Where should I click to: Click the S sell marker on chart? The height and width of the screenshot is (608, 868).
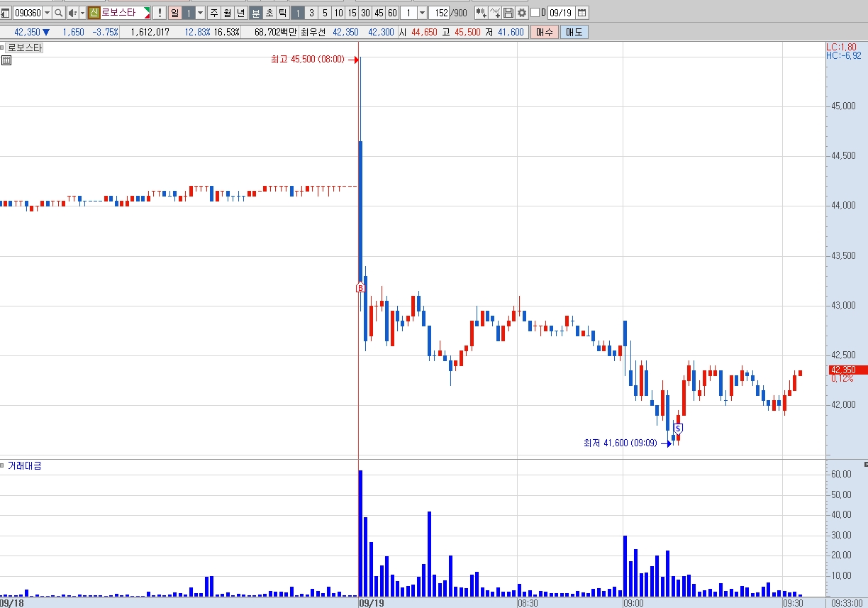tap(678, 429)
